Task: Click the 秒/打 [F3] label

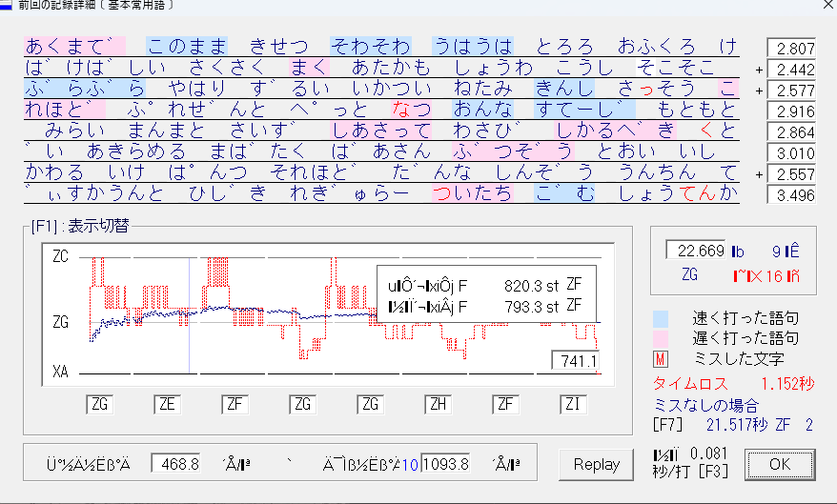Action: (x=690, y=472)
